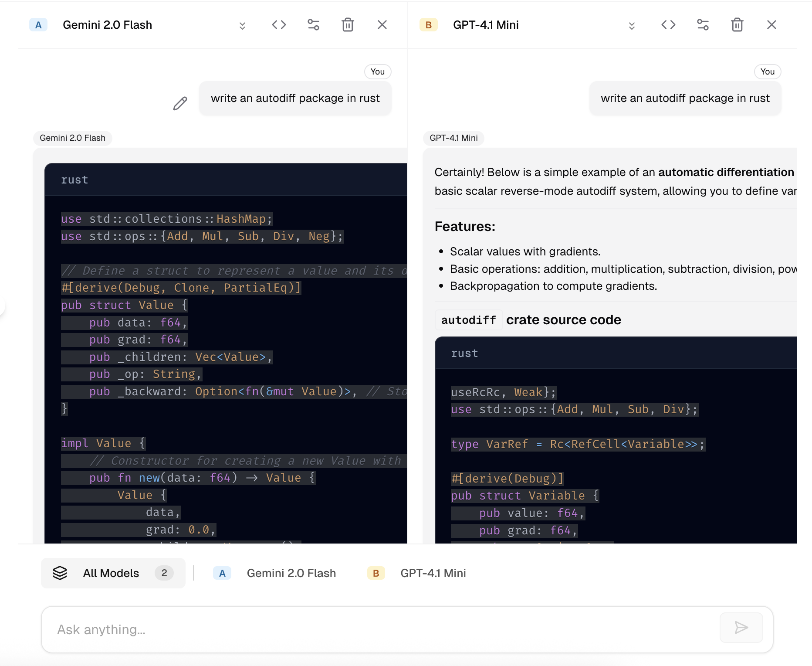
Task: Click the A badge in Gemini header
Action: [x=38, y=25]
